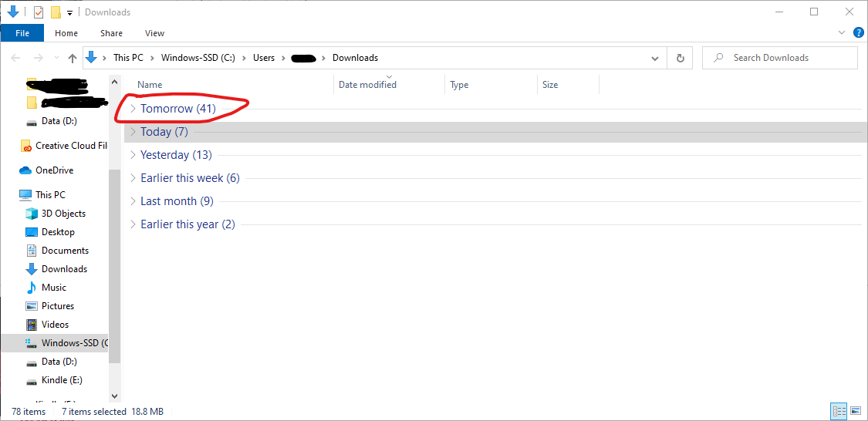The image size is (868, 421).
Task: Switch to Large icons view
Action: pos(855,411)
